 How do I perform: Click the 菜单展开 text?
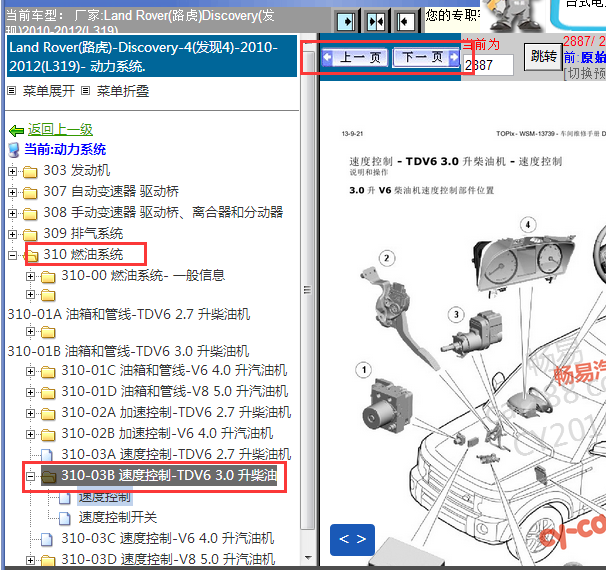[49, 91]
